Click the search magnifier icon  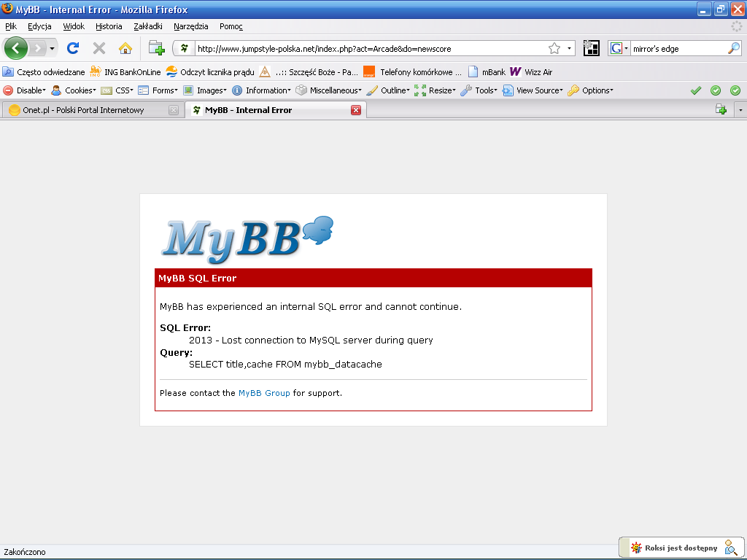click(x=734, y=49)
